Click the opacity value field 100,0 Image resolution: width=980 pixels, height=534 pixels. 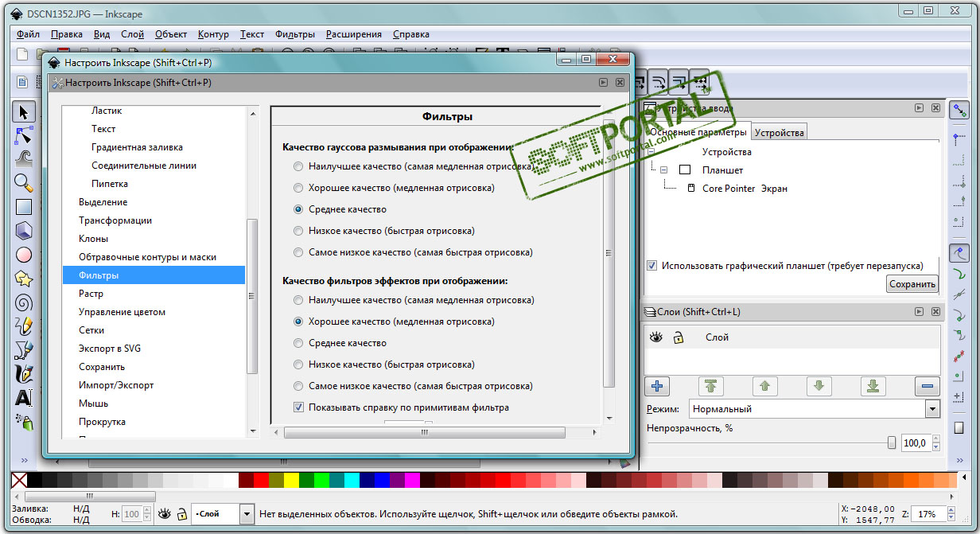[x=916, y=443]
